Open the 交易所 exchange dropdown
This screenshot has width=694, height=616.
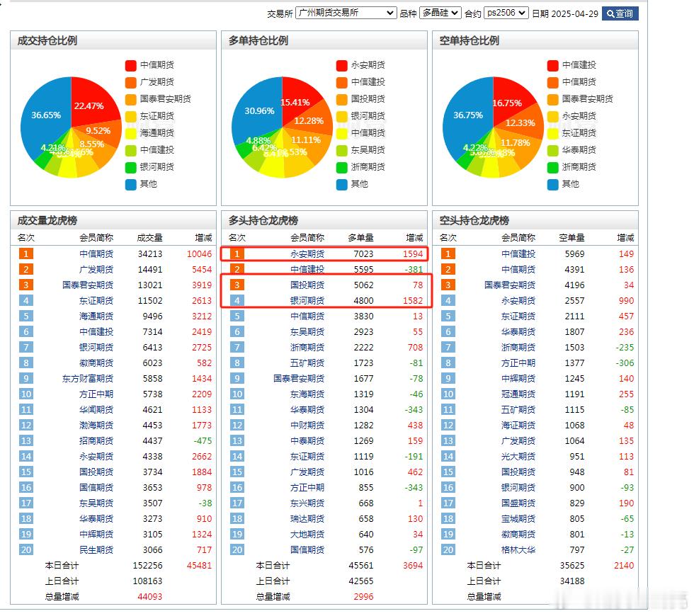pos(346,13)
